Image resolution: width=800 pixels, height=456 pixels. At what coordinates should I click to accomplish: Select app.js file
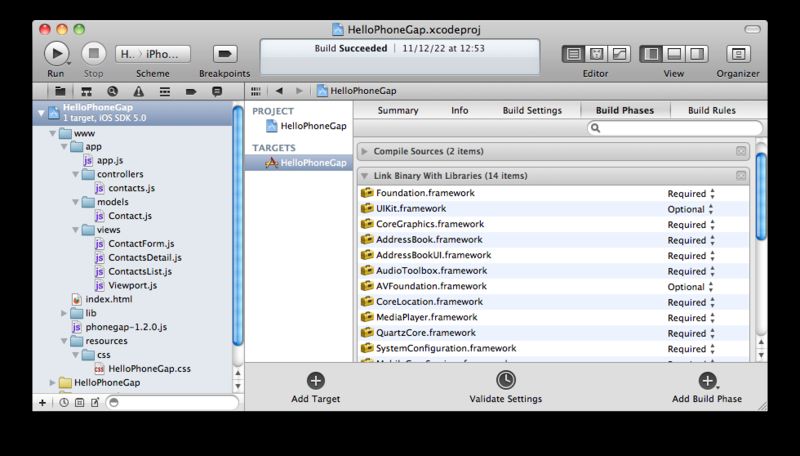pyautogui.click(x=110, y=161)
